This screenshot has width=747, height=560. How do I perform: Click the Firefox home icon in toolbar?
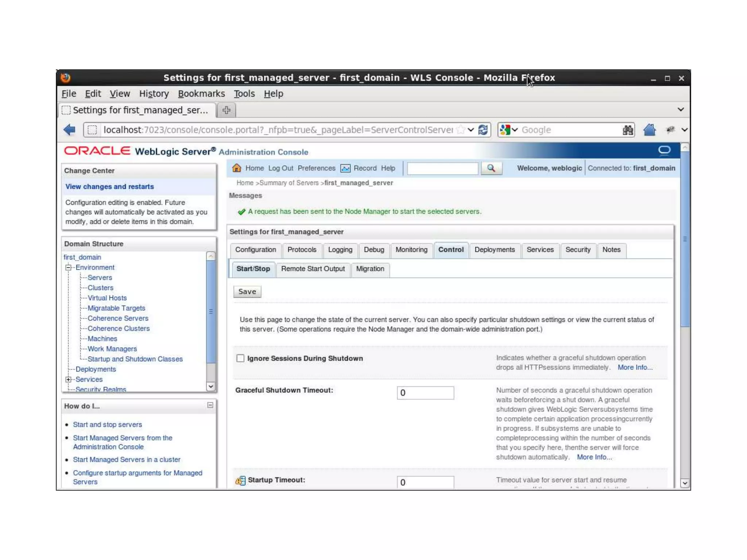(649, 130)
